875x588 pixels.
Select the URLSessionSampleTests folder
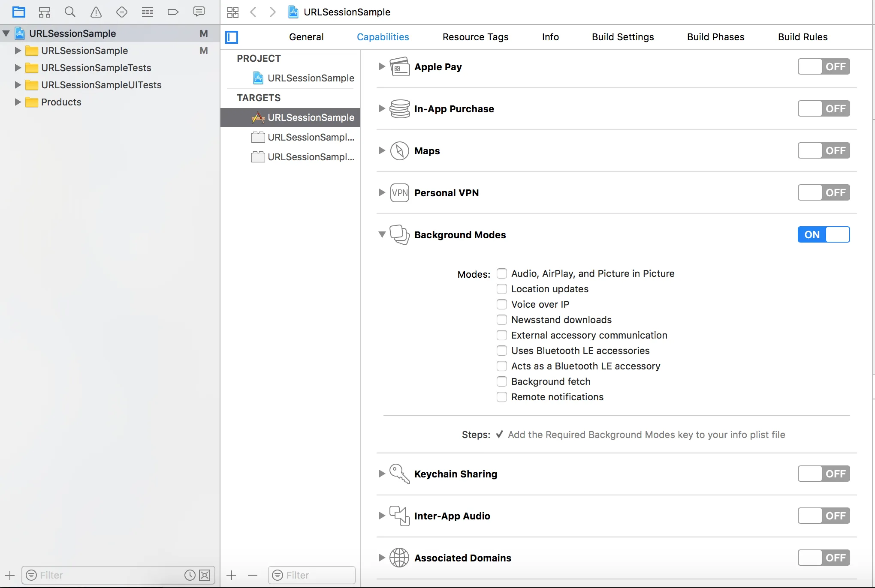point(96,68)
